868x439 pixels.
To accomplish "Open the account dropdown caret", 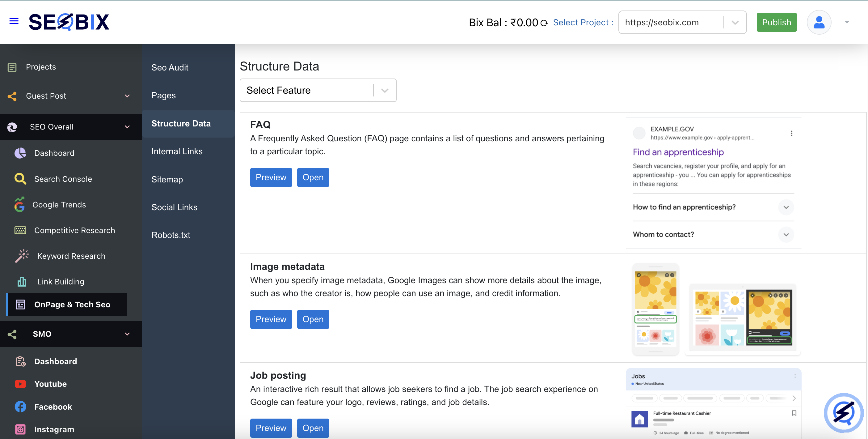I will 846,22.
